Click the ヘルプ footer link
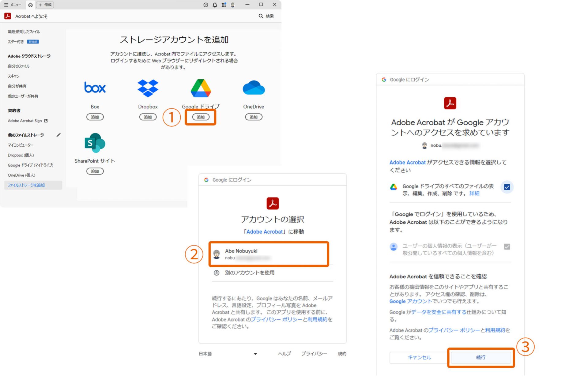588x391 pixels. tap(285, 354)
